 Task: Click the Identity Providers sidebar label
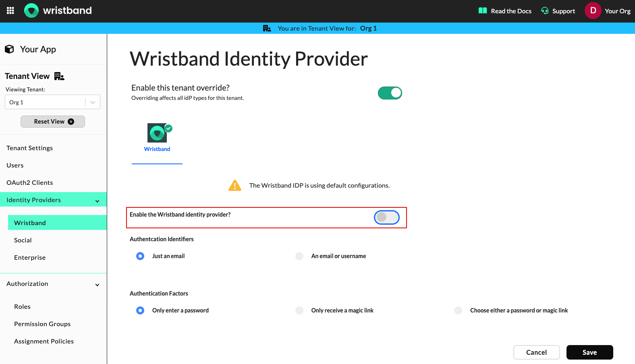tap(33, 200)
